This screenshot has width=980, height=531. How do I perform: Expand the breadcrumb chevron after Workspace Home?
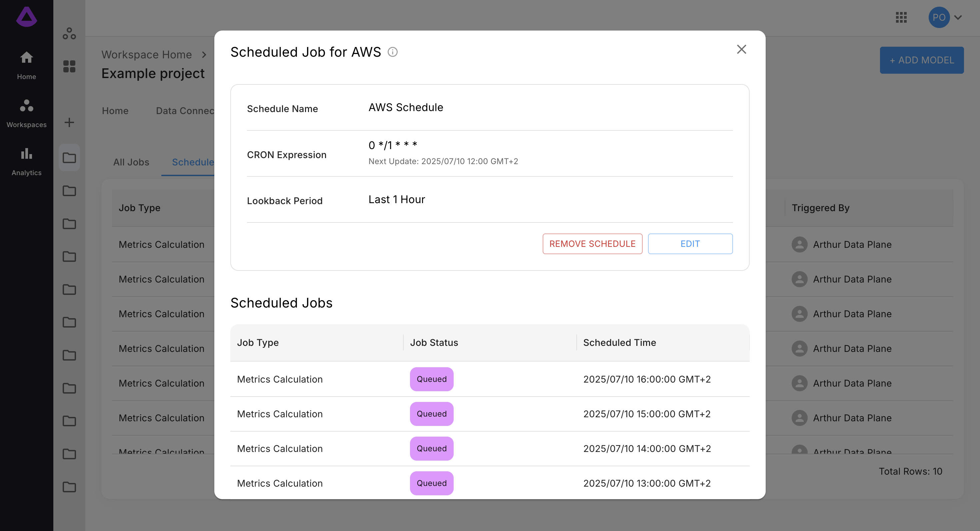click(204, 54)
